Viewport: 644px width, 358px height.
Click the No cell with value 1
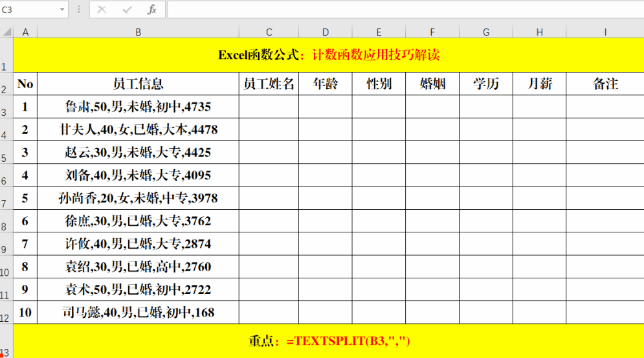point(25,107)
